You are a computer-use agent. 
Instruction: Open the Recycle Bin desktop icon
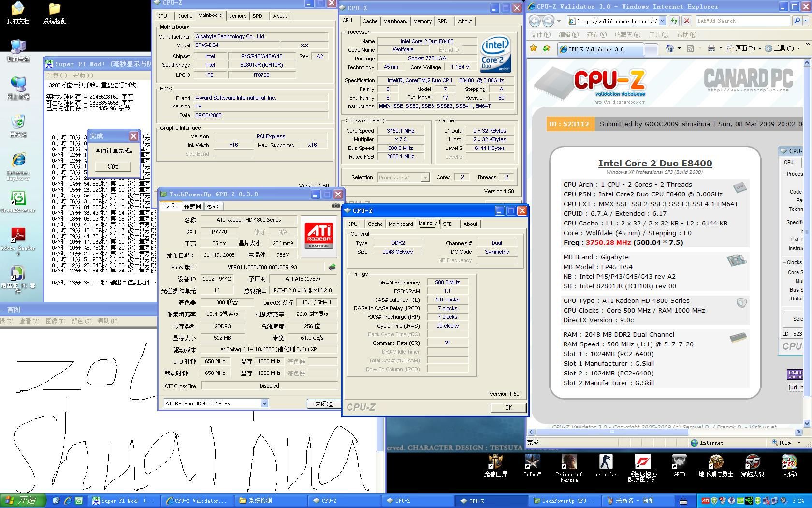pos(18,126)
